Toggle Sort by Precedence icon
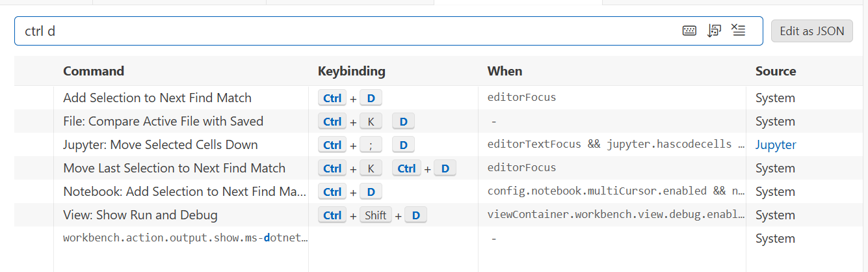 (x=714, y=31)
